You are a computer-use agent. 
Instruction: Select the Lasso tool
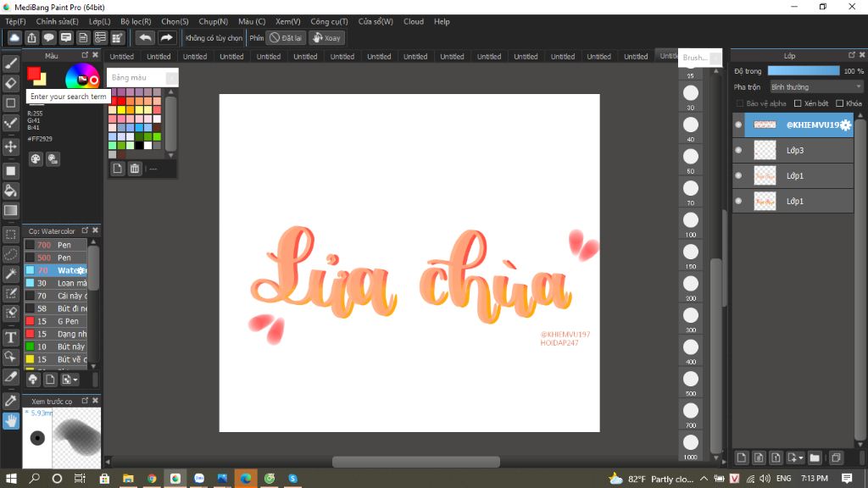[10, 254]
